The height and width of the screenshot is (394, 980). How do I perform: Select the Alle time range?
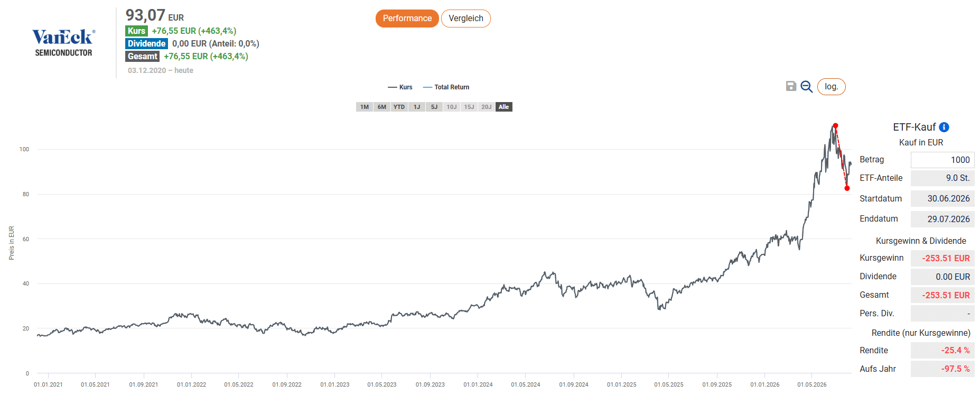pos(504,107)
